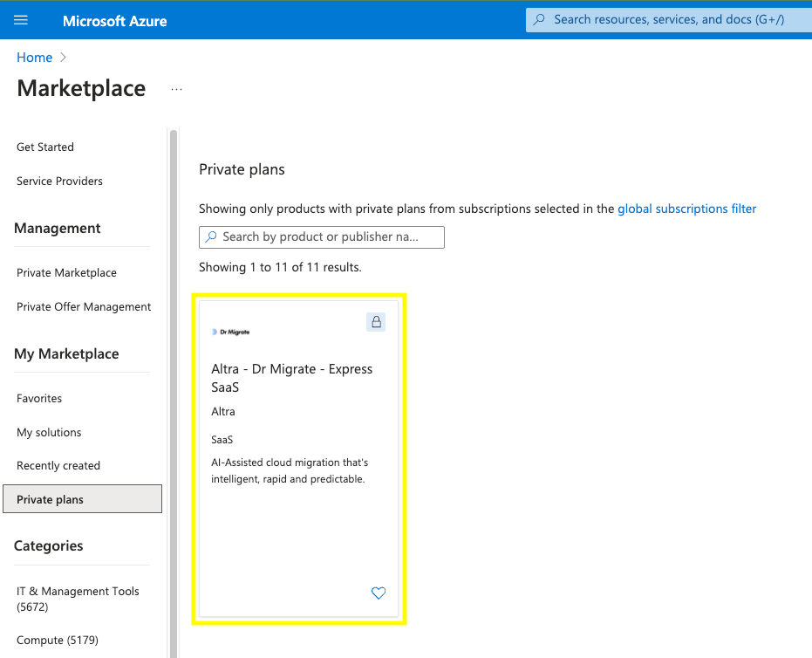
Task: Select the Private plans sidebar item
Action: click(82, 499)
